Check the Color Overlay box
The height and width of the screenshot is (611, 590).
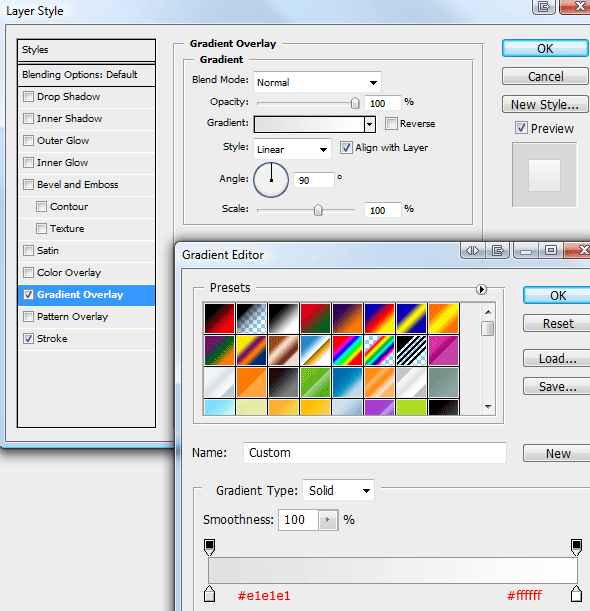[28, 272]
